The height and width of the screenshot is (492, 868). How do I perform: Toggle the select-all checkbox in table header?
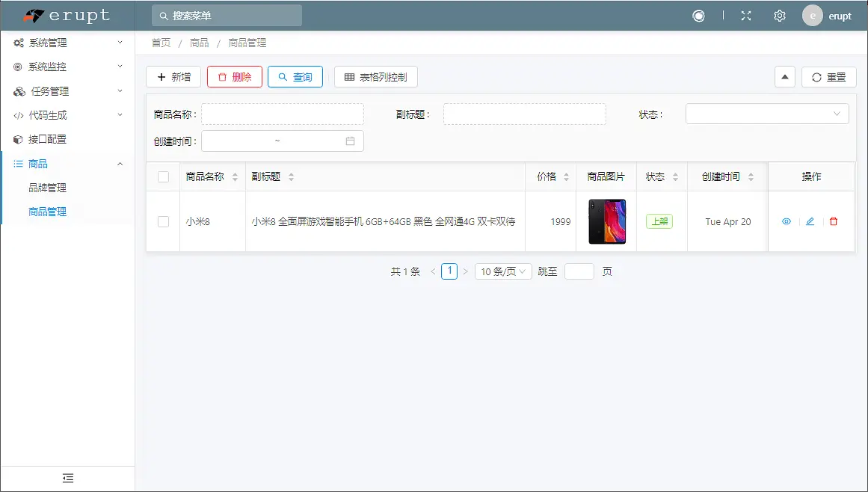(162, 176)
